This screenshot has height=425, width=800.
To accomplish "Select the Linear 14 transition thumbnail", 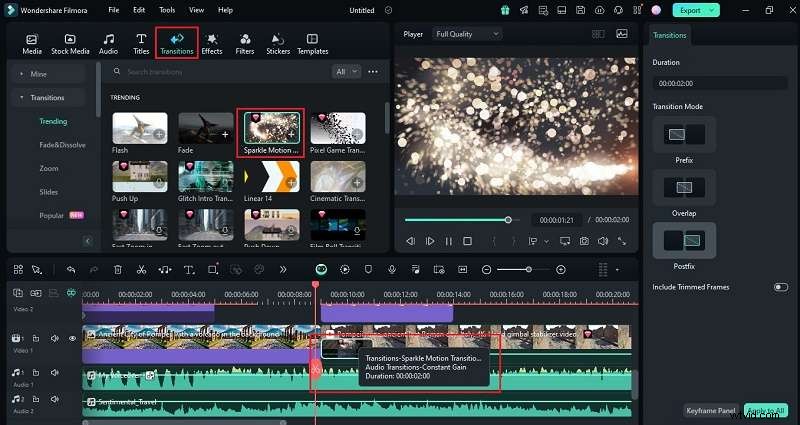I will [272, 177].
